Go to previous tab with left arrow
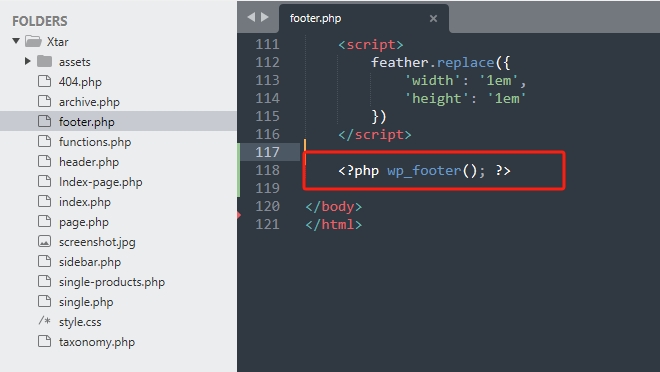Image resolution: width=660 pixels, height=372 pixels. pos(251,17)
